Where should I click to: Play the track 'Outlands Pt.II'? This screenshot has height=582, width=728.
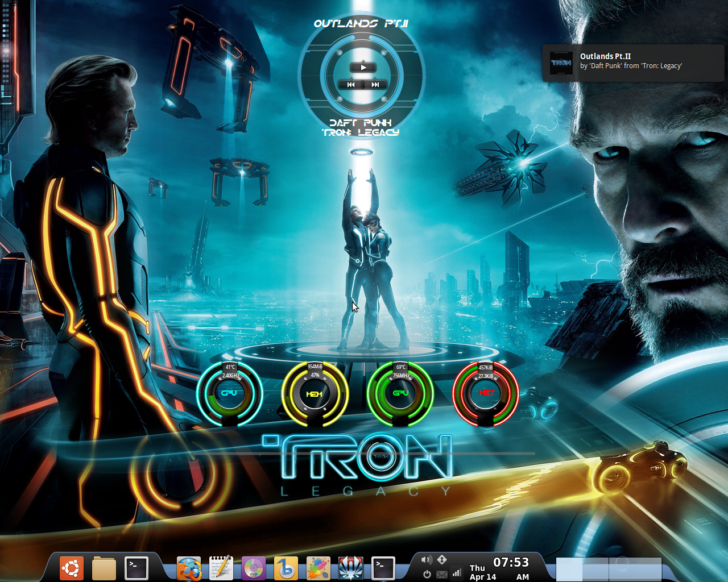(x=363, y=66)
